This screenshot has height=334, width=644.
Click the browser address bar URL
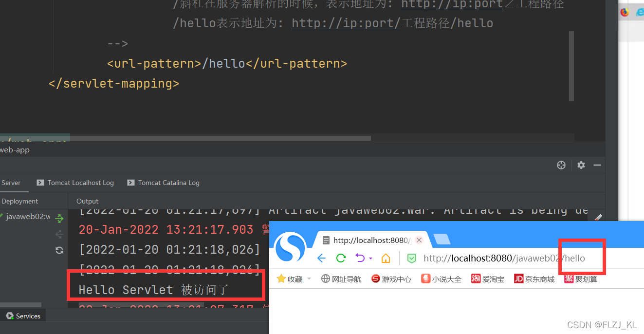(x=504, y=258)
